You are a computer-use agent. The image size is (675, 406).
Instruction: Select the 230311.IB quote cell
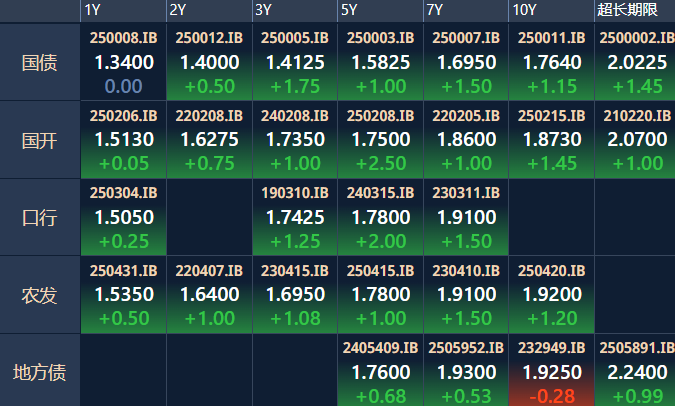pos(466,217)
